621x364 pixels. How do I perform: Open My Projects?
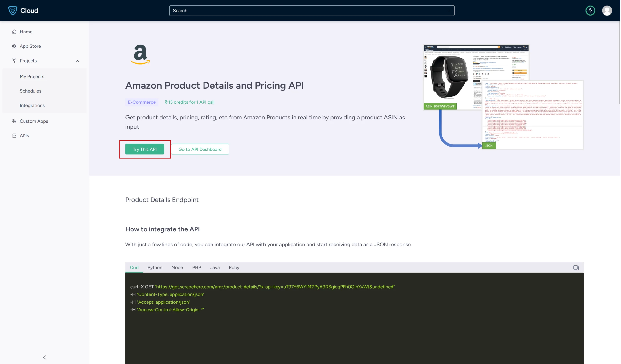click(32, 76)
